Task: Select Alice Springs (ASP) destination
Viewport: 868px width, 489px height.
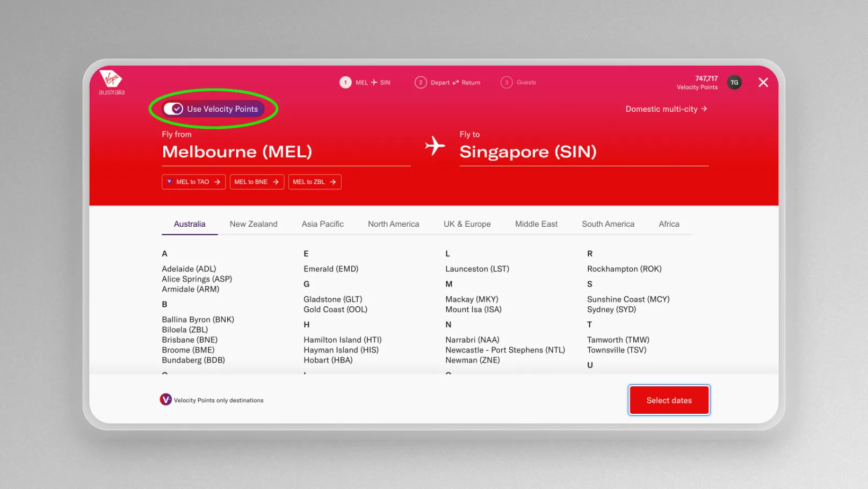Action: pos(197,279)
